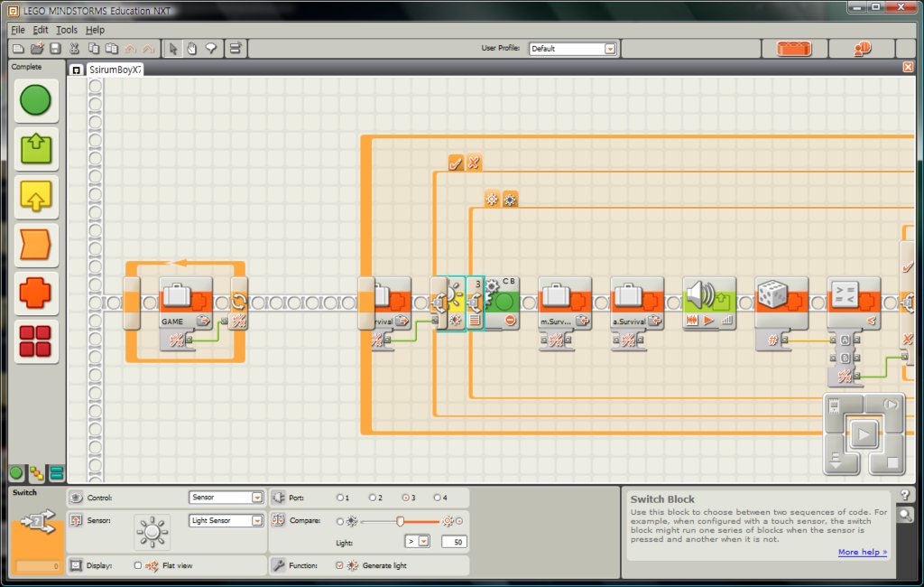
Task: Open the Advanced blocks red squares icon
Action: [x=36, y=341]
